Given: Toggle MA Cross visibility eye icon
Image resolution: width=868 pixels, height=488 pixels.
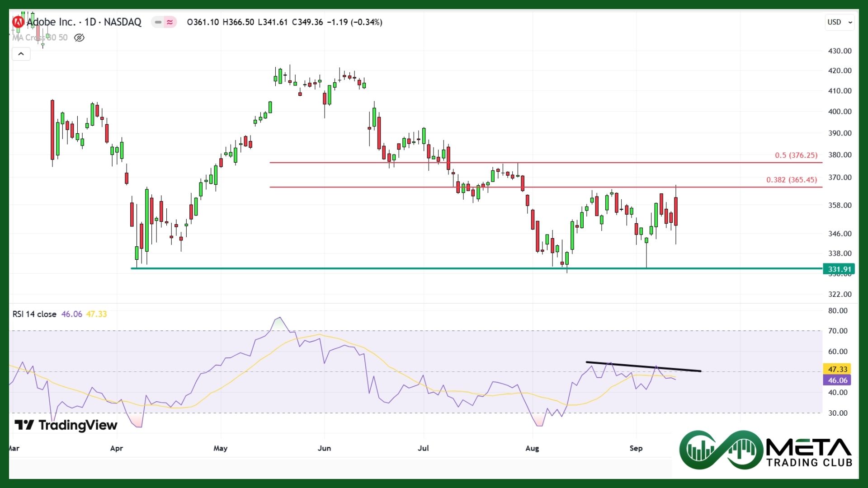Looking at the screenshot, I should pos(79,38).
